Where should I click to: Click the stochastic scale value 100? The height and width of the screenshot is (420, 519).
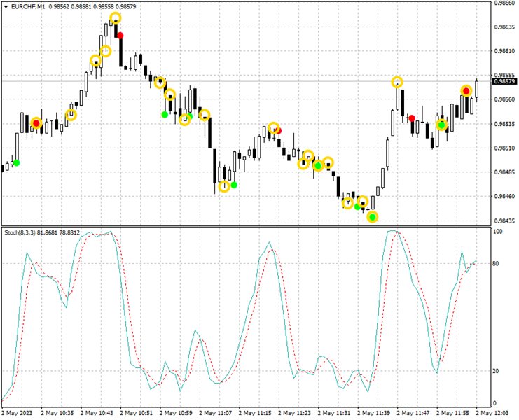[x=497, y=232]
